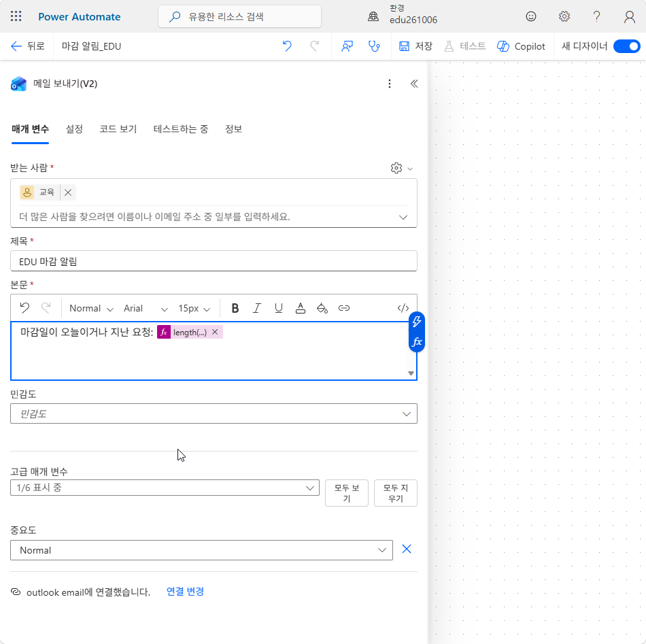This screenshot has width=646, height=644.
Task: Click the 모두 보기 button
Action: coord(347,493)
